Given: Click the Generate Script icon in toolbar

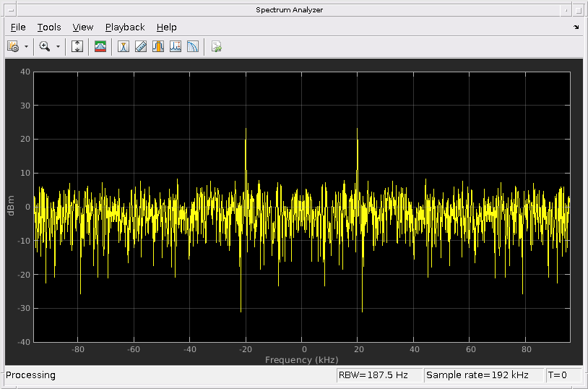Looking at the screenshot, I should pos(216,46).
